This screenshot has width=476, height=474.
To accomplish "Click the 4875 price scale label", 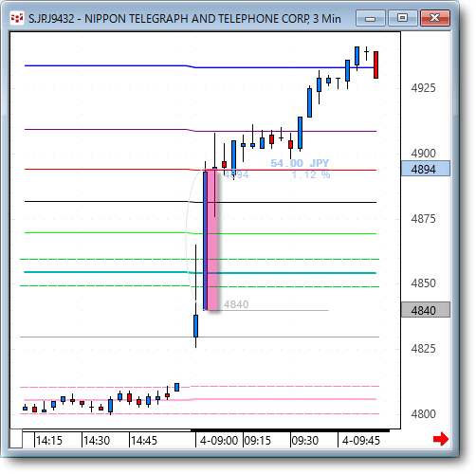I will pyautogui.click(x=423, y=219).
